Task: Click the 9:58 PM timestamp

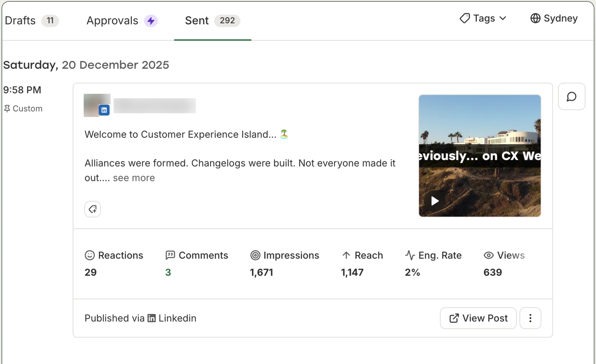Action: [x=22, y=90]
